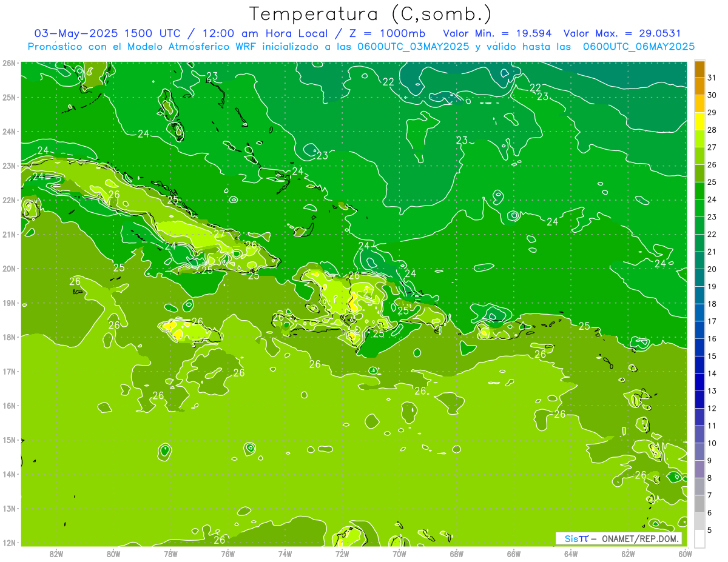Image resolution: width=728 pixels, height=562 pixels.
Task: Click the number 29 on the color scale
Action: [712, 113]
